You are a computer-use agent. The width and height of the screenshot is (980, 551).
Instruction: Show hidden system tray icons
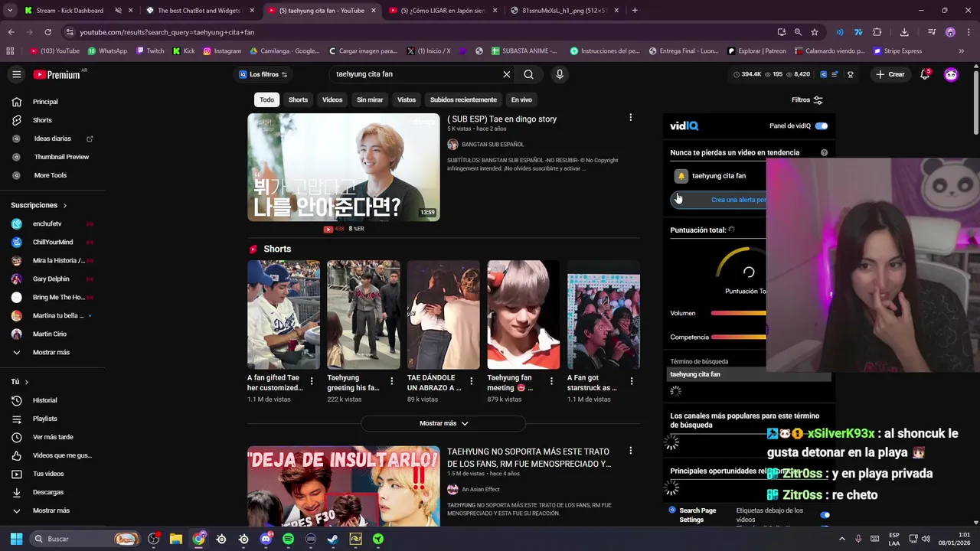(841, 539)
